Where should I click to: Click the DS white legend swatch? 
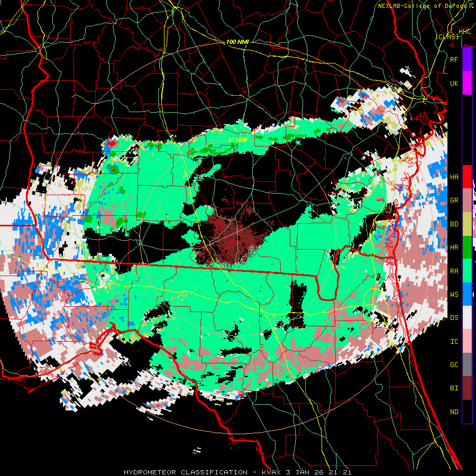pyautogui.click(x=467, y=317)
